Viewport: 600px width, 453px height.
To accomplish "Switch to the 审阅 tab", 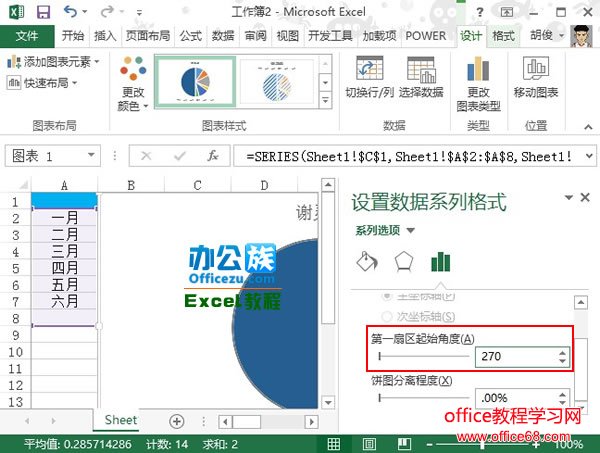I will tap(255, 36).
